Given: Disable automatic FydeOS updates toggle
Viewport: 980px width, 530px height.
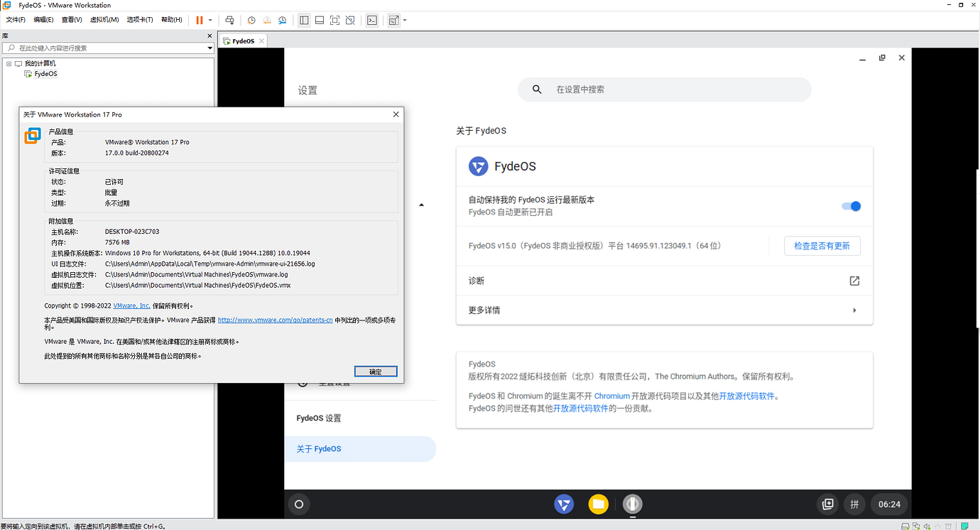Looking at the screenshot, I should click(850, 206).
